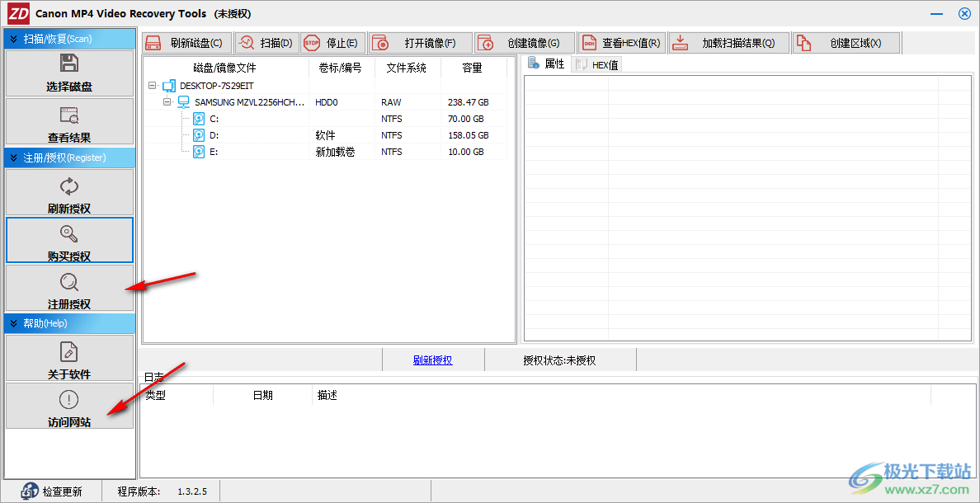Create a disk image via 创建镜像(G)
The width and height of the screenshot is (980, 503).
tap(525, 43)
